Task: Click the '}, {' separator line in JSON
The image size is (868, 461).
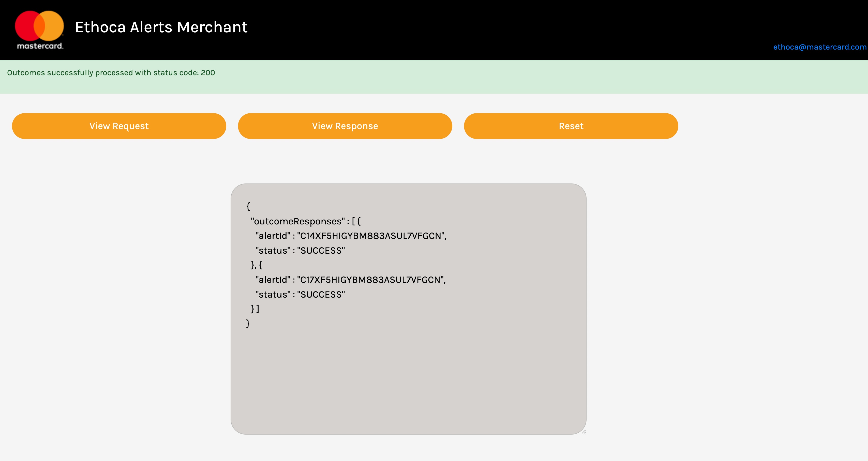Action: (x=256, y=265)
